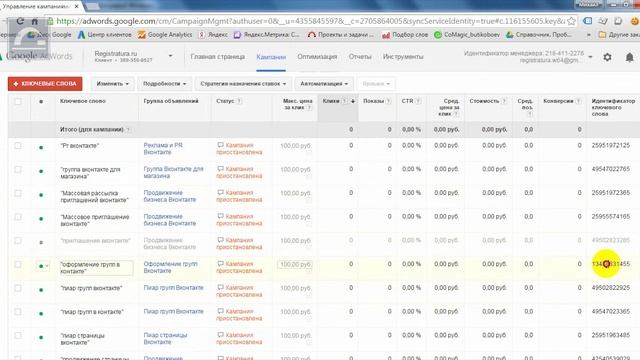This screenshot has height=360, width=640.
Task: Click keyword ID 25951972125
Action: click(x=611, y=145)
